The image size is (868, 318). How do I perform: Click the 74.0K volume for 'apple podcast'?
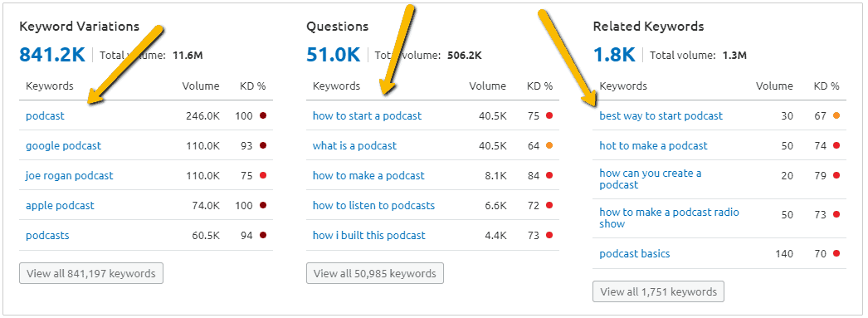[205, 206]
